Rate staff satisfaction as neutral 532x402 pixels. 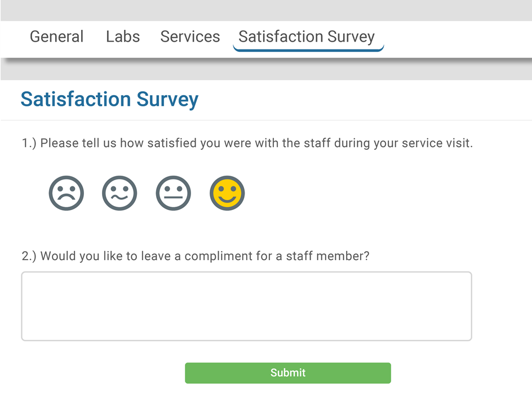173,193
